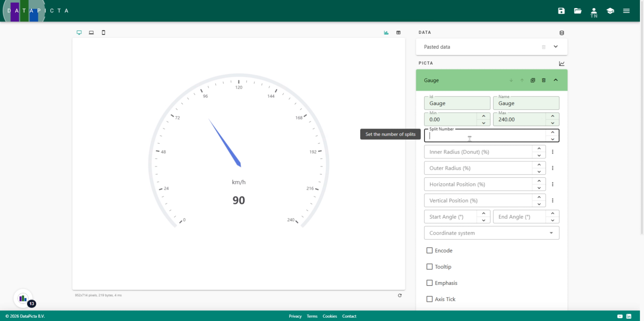Switch to laptop preview icon

coord(91,33)
